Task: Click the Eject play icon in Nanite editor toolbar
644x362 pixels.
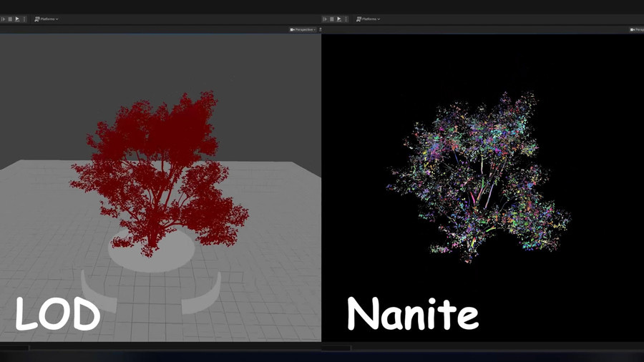Action: pos(339,19)
